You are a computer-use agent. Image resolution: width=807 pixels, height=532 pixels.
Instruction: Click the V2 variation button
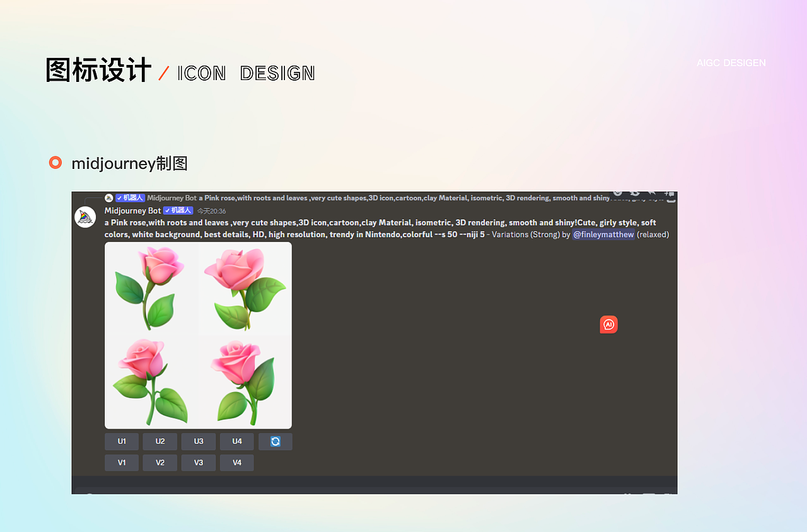160,463
